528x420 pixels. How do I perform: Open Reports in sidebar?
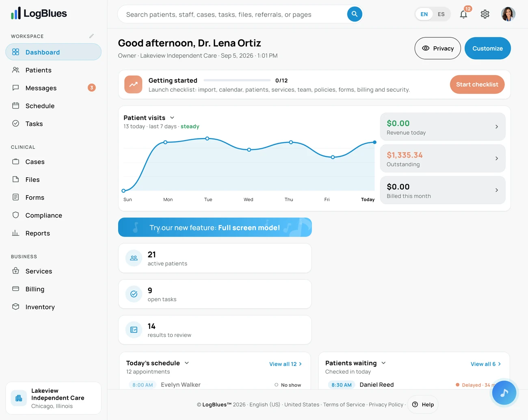53,233
